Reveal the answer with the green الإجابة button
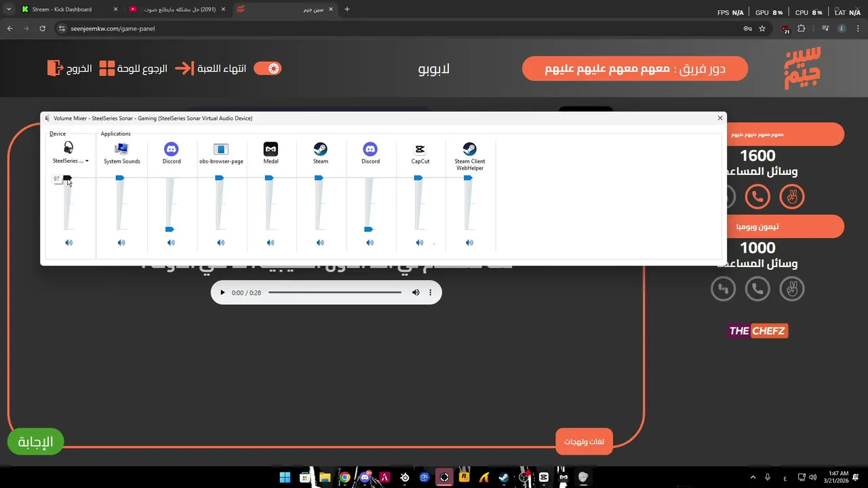The width and height of the screenshot is (868, 488). click(x=35, y=442)
